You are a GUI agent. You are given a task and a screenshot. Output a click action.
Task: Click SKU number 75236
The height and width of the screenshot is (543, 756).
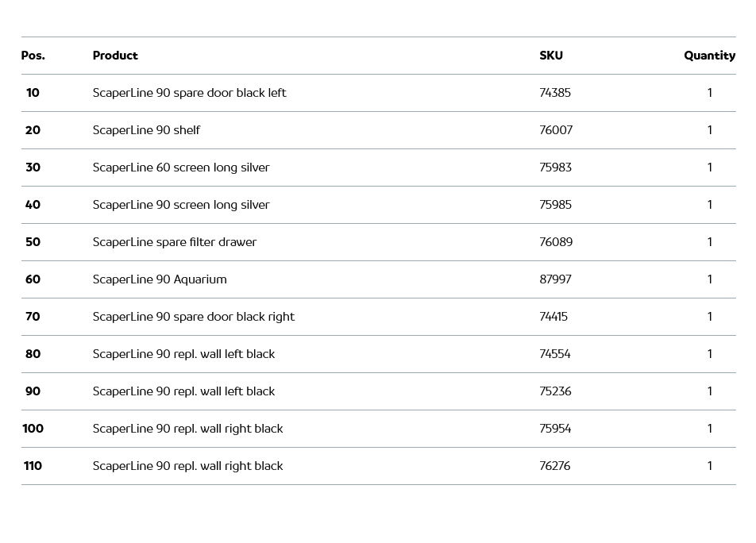pos(555,391)
